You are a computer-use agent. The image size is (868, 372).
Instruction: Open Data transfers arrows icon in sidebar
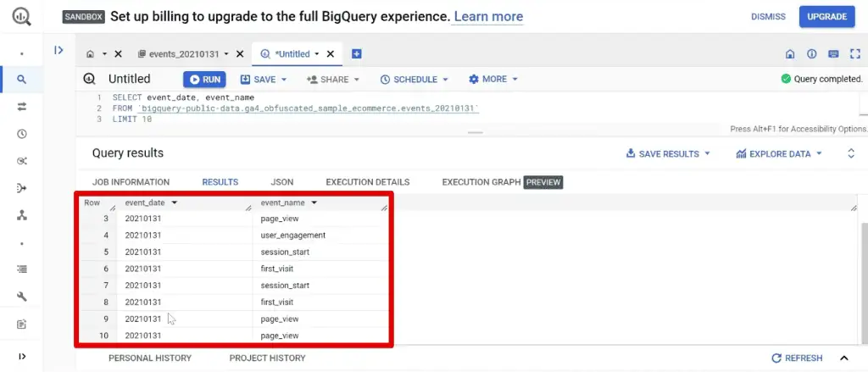point(21,107)
